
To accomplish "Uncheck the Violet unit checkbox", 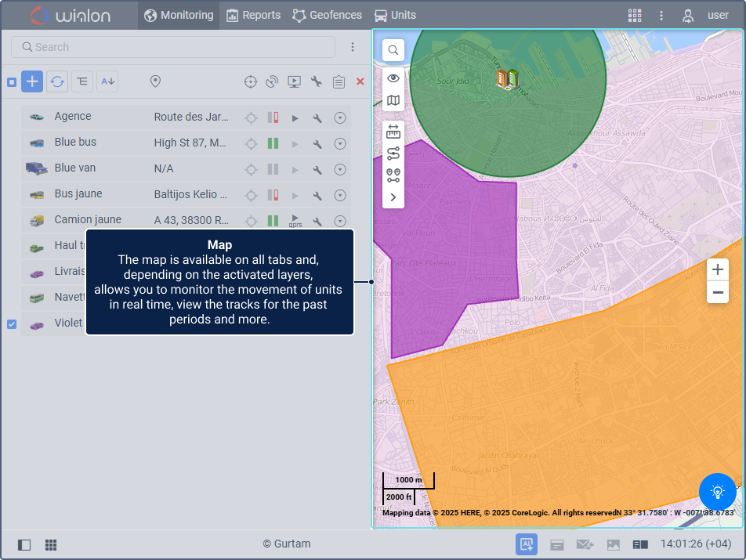I will pyautogui.click(x=12, y=324).
